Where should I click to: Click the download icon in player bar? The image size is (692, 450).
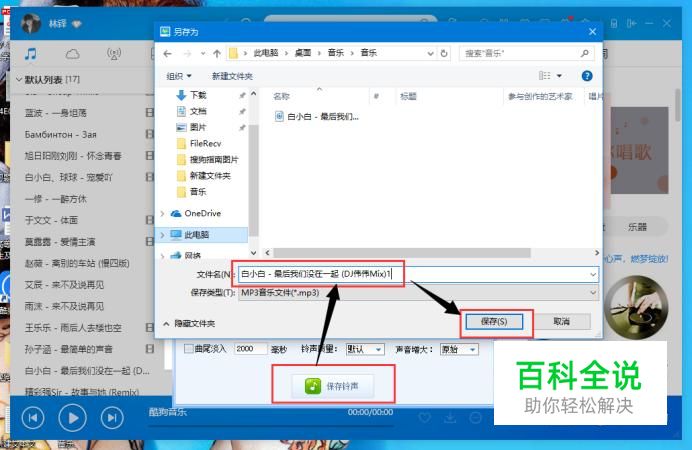click(x=450, y=417)
